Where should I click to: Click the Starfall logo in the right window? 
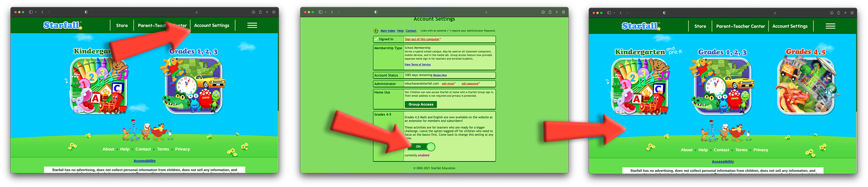pyautogui.click(x=641, y=26)
